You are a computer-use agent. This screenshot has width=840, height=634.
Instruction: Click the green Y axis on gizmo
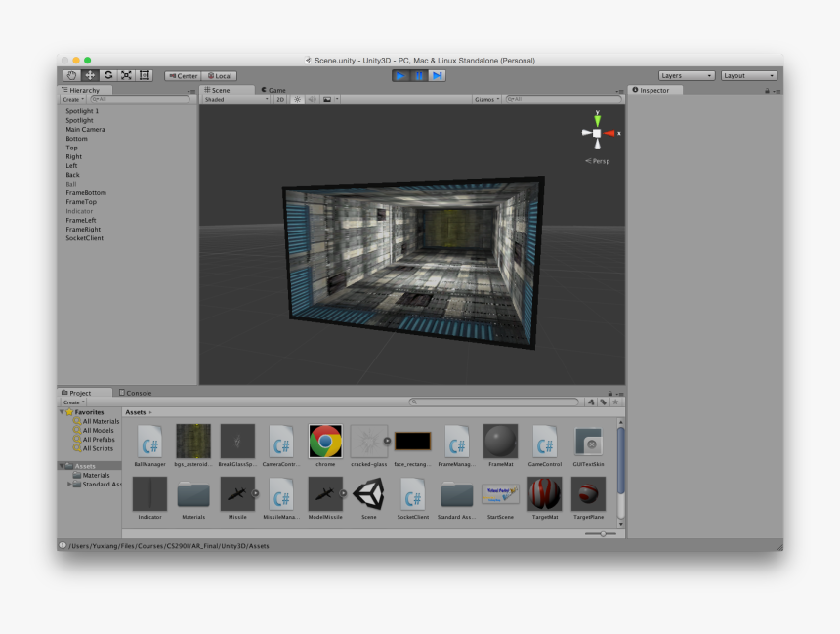pos(598,119)
